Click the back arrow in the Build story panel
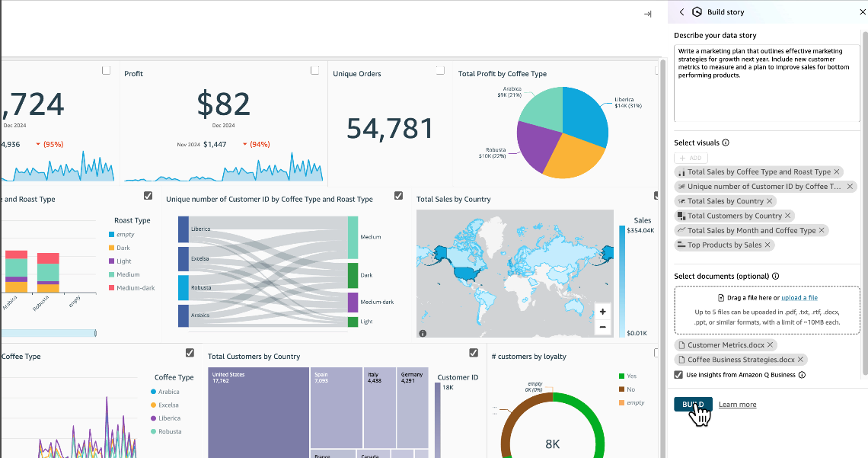The image size is (868, 458). 681,11
